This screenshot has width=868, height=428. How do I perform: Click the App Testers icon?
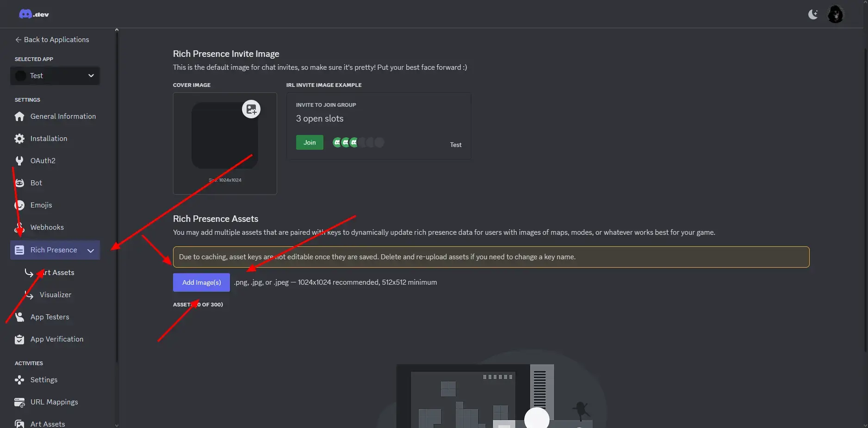[19, 317]
